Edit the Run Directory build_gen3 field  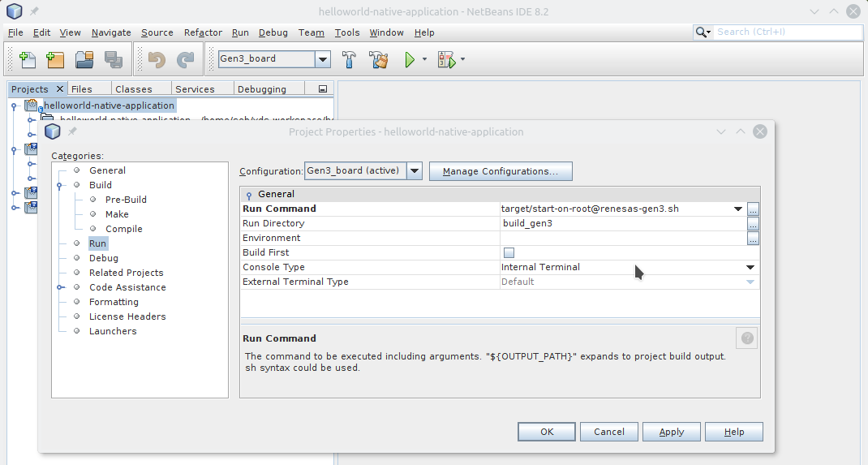623,224
